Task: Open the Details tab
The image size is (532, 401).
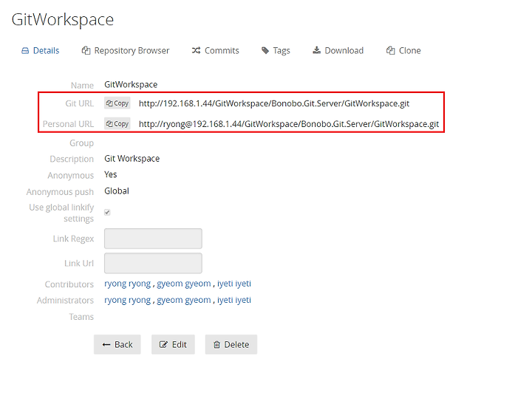Action: click(40, 51)
